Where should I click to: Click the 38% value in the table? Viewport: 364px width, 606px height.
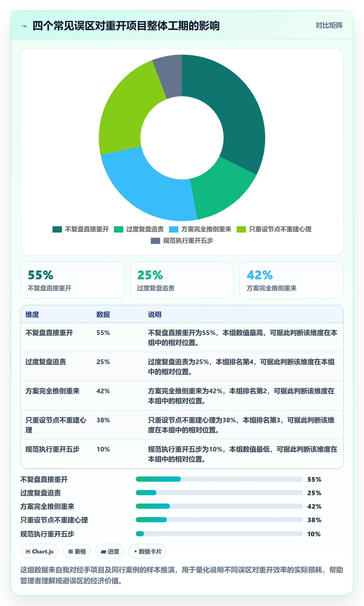click(103, 420)
